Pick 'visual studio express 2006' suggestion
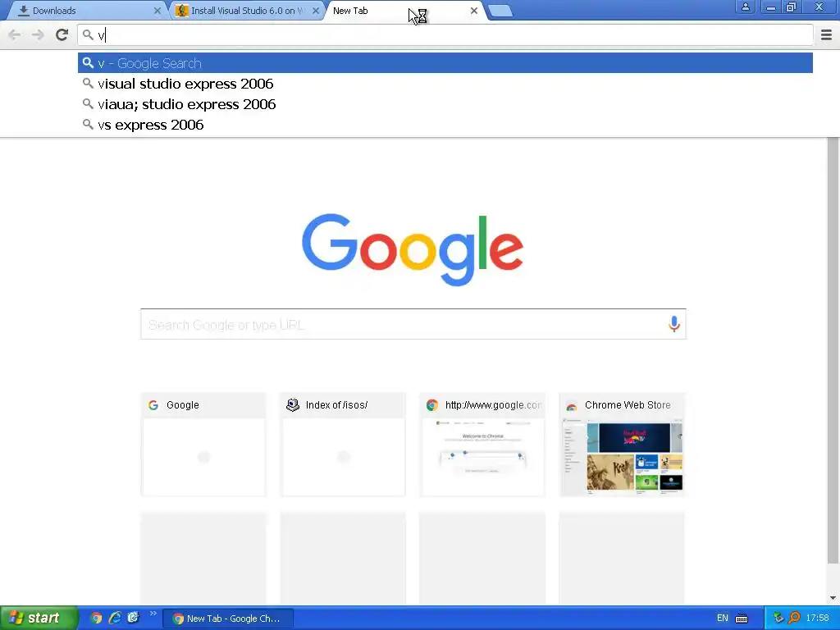Screen dimensions: 840x630 coord(445,84)
